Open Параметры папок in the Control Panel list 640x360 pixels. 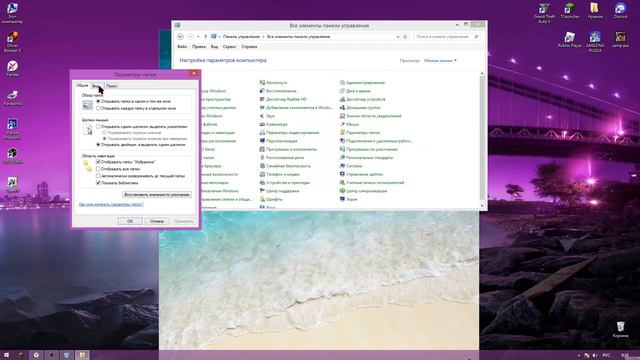tap(360, 133)
